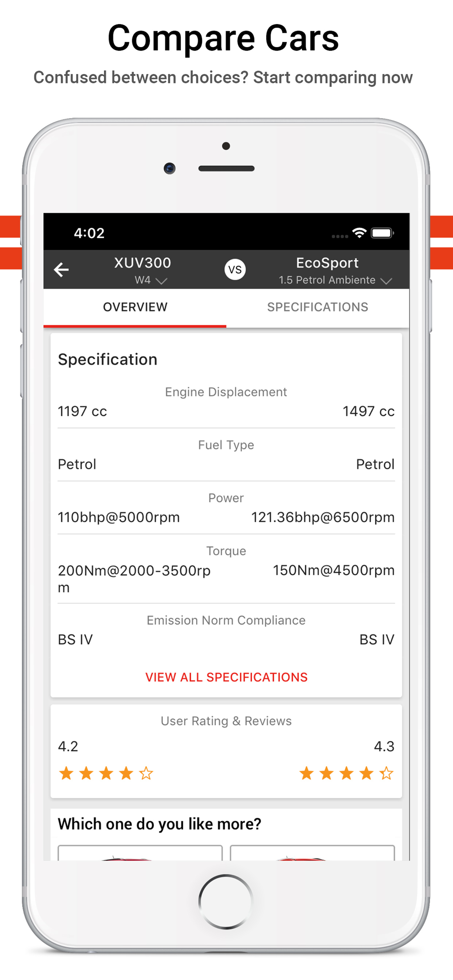Tap the battery status icon
Viewport: 453px width, 980px height.
pyautogui.click(x=382, y=233)
